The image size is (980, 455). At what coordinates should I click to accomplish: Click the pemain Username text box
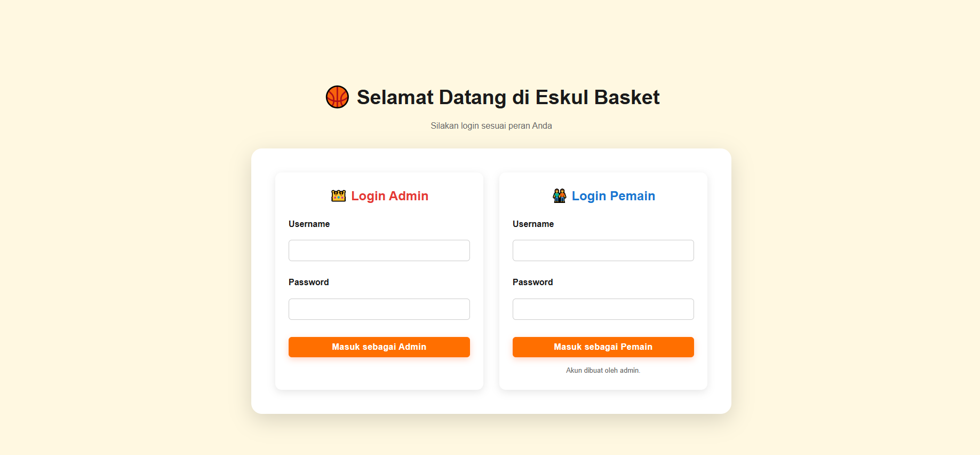603,250
